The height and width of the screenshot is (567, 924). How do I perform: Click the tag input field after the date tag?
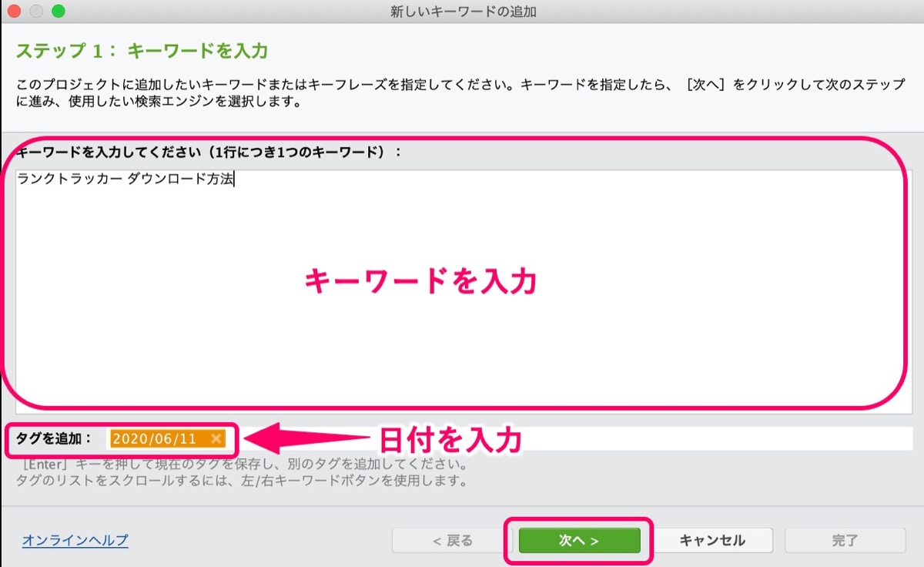tap(570, 438)
